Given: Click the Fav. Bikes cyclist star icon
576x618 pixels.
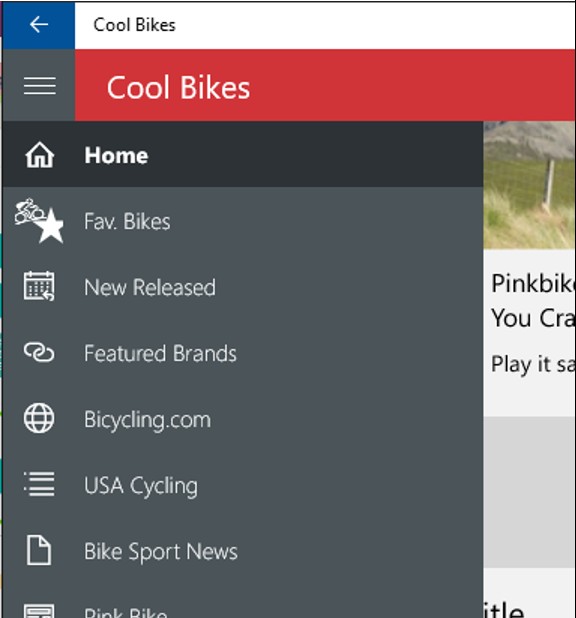Looking at the screenshot, I should tap(39, 220).
